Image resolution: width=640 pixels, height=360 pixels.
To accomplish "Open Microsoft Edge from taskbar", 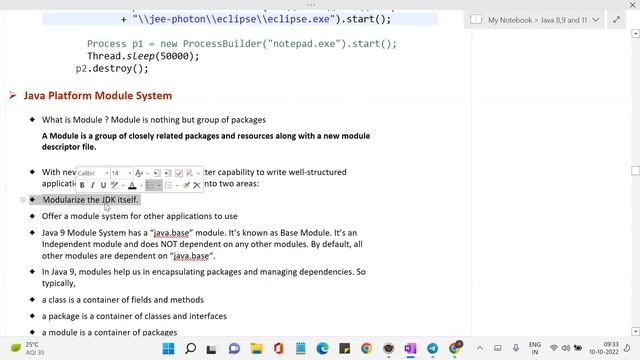I will (x=322, y=349).
